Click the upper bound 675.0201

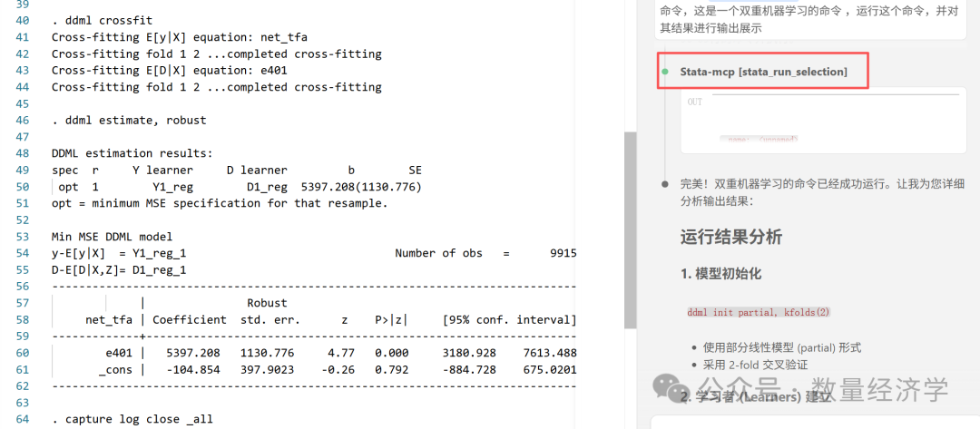550,370
